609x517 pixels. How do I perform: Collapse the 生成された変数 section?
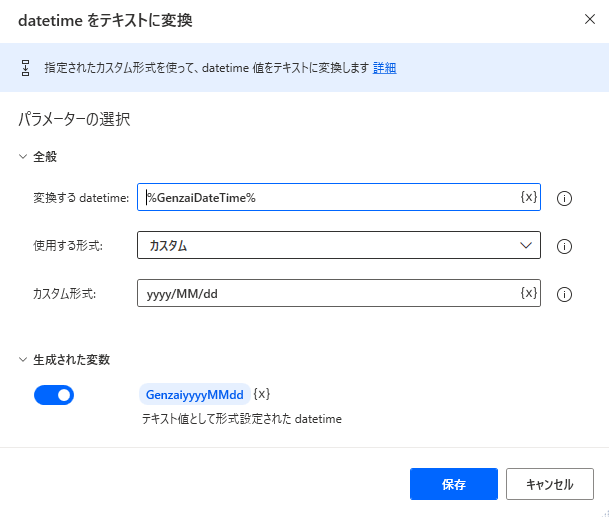tap(24, 359)
